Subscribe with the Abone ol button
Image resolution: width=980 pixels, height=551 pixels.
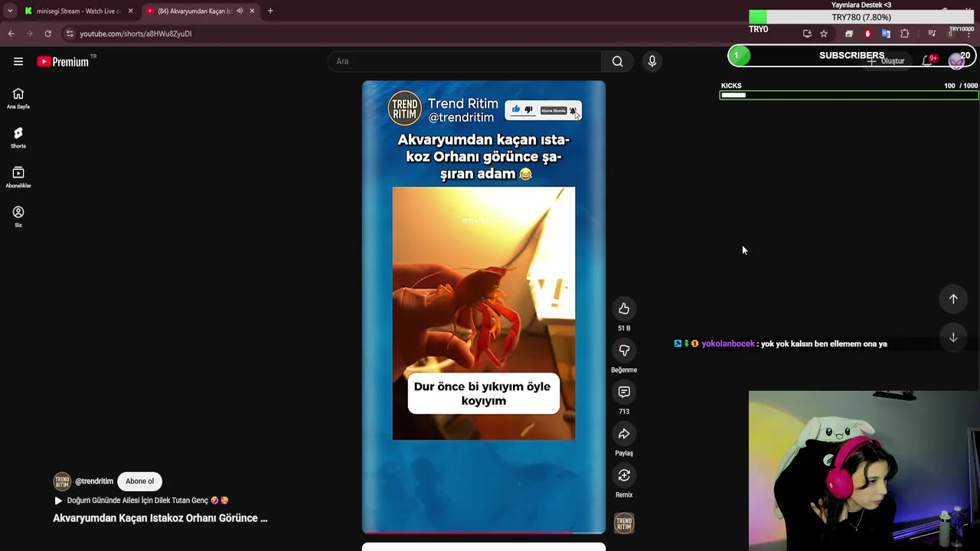139,481
